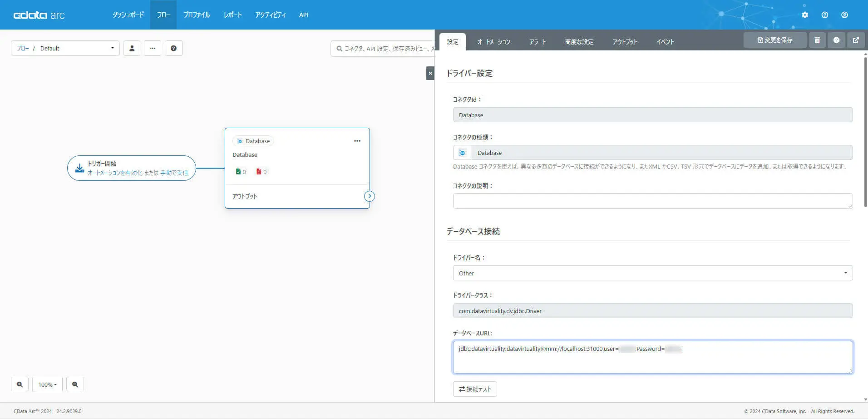
Task: Open the connector panel help icon
Action: coord(836,40)
